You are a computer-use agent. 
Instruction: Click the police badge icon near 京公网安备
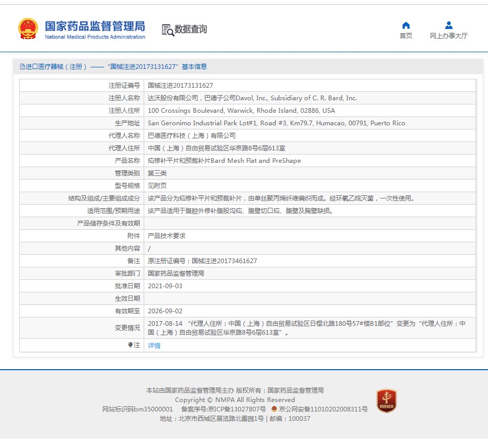[x=274, y=409]
